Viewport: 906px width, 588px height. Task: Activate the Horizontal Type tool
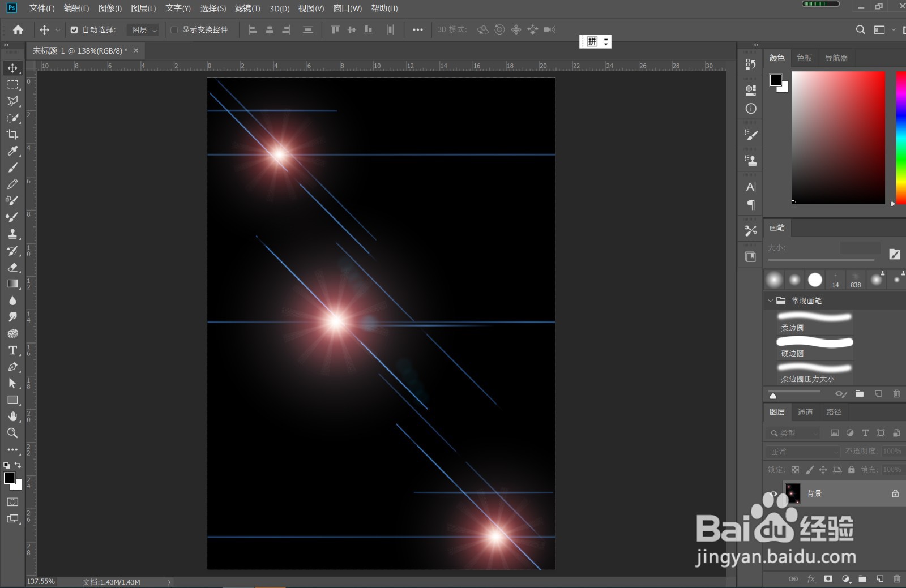pyautogui.click(x=12, y=350)
